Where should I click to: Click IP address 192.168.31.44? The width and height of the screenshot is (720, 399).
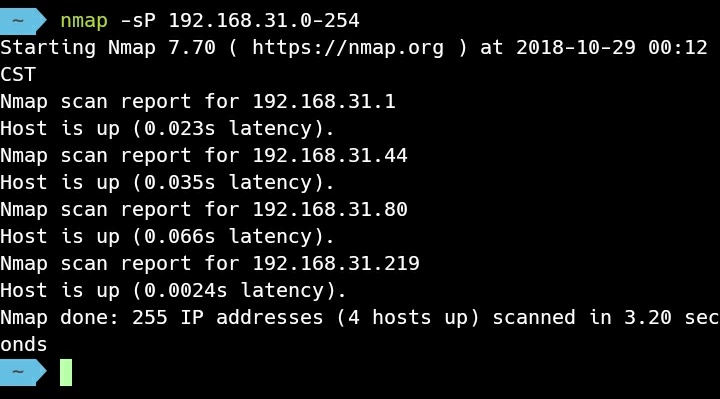pos(330,155)
